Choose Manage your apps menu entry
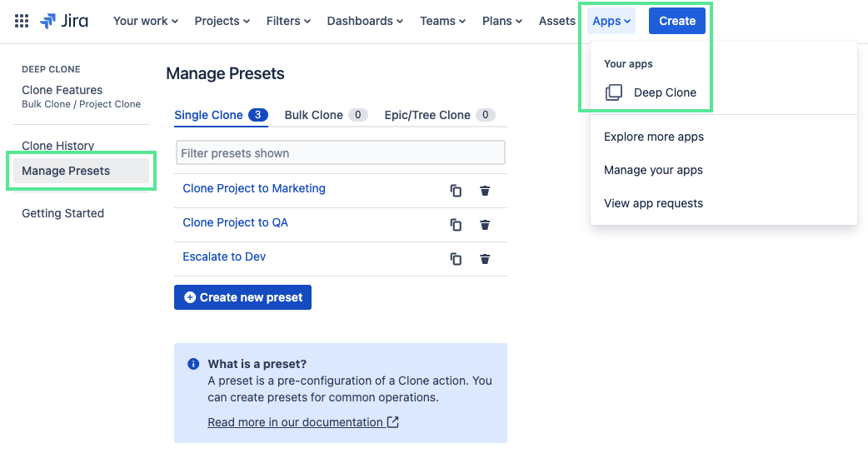Viewport: 868px width, 458px height. (x=653, y=170)
